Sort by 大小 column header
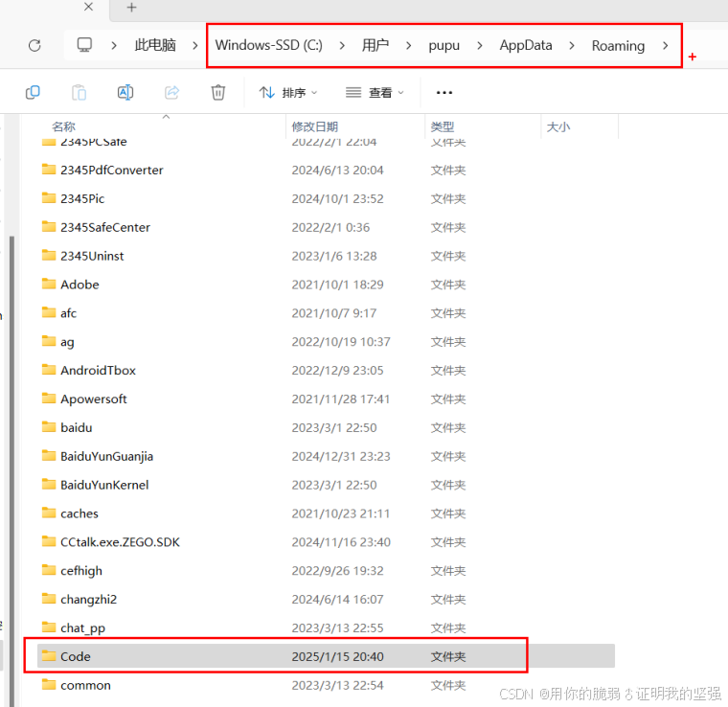The height and width of the screenshot is (707, 728). [558, 126]
